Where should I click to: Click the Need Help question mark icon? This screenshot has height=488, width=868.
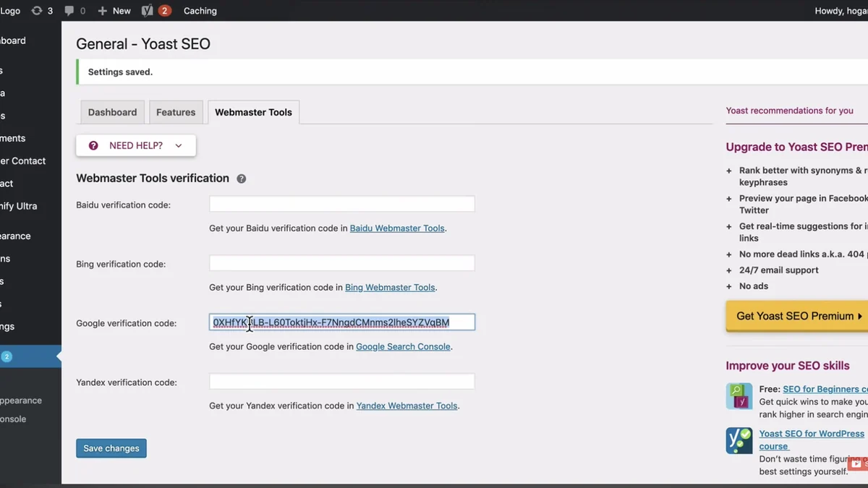click(93, 145)
